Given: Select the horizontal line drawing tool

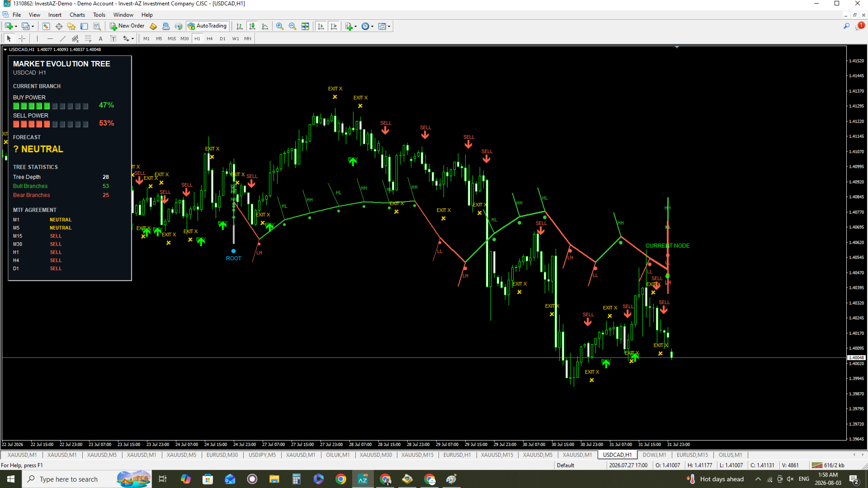Looking at the screenshot, I should (50, 38).
